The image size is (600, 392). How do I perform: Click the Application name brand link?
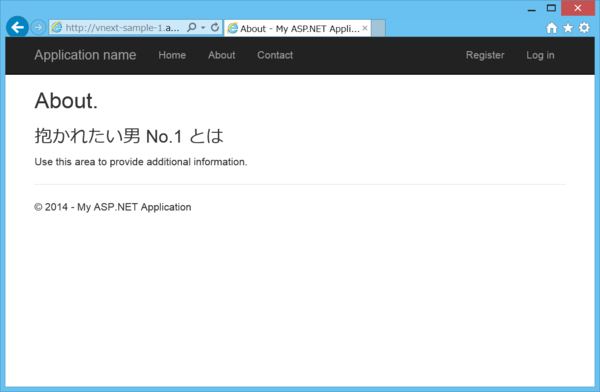pyautogui.click(x=85, y=55)
